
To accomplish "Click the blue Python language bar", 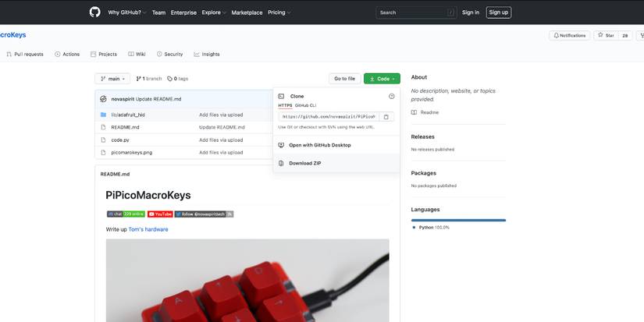I will point(458,221).
